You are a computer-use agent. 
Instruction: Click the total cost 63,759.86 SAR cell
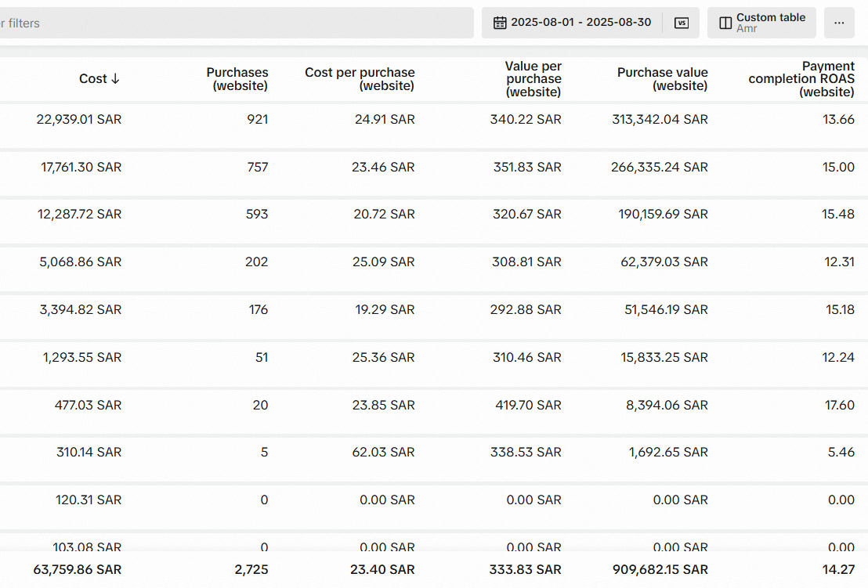click(x=77, y=569)
